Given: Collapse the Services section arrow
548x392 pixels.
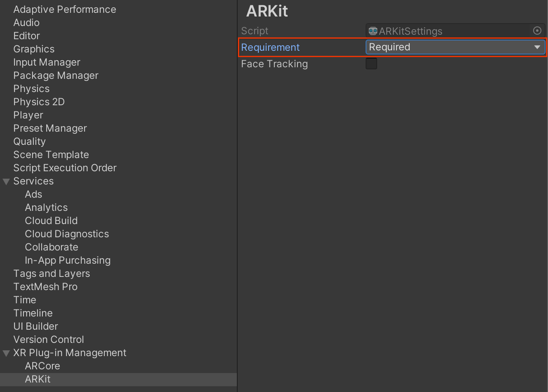Looking at the screenshot, I should [x=6, y=182].
